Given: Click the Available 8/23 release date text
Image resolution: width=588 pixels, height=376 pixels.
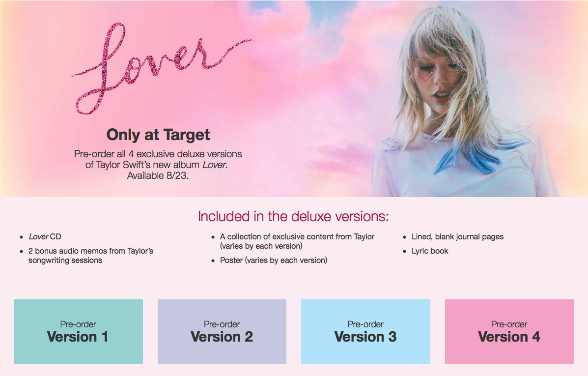Looking at the screenshot, I should point(158,175).
